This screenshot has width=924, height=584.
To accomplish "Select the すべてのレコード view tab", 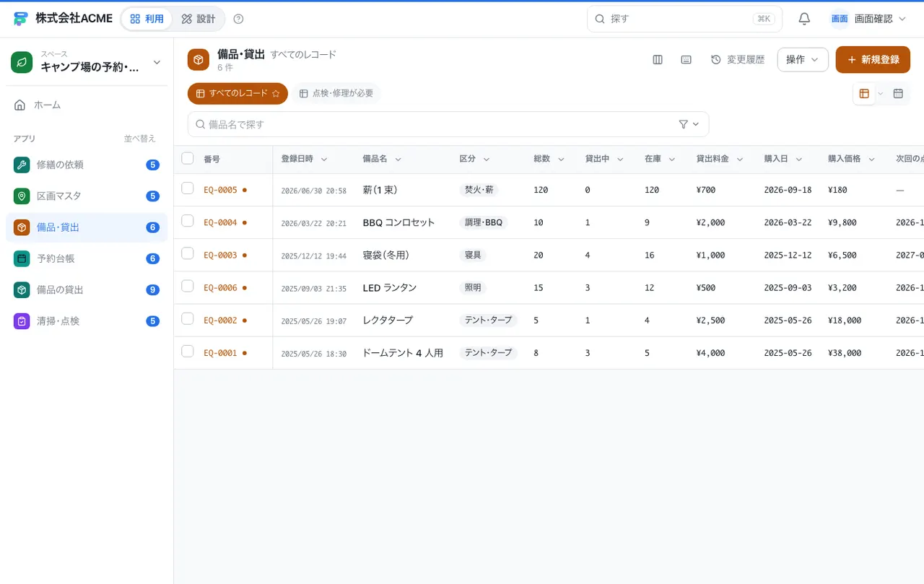I will pyautogui.click(x=237, y=94).
